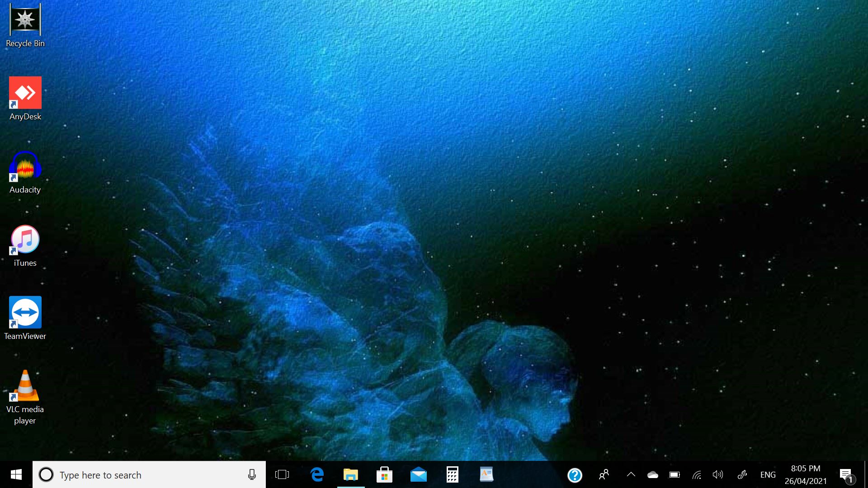Open the Windows Start menu
The image size is (868, 488).
point(16,474)
